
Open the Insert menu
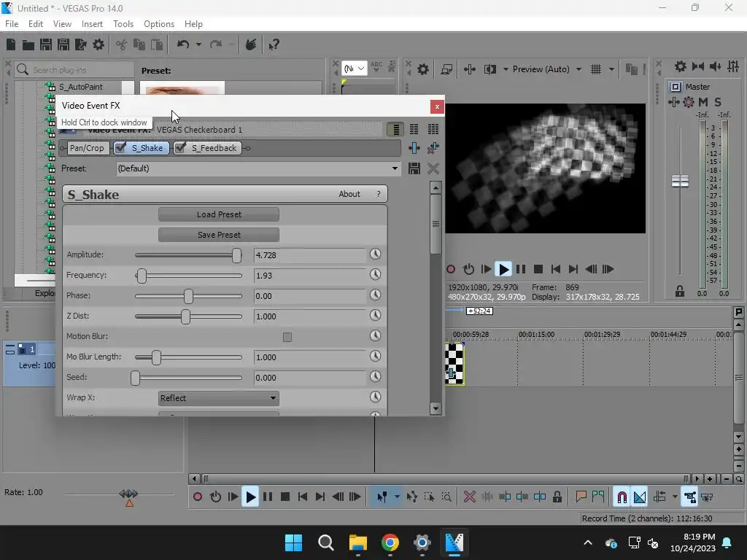tap(92, 24)
